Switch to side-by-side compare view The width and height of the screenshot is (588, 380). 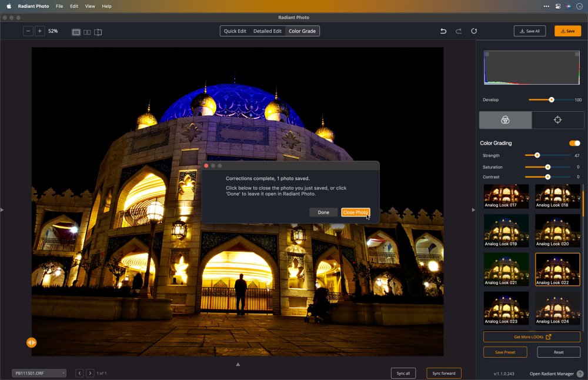(87, 32)
